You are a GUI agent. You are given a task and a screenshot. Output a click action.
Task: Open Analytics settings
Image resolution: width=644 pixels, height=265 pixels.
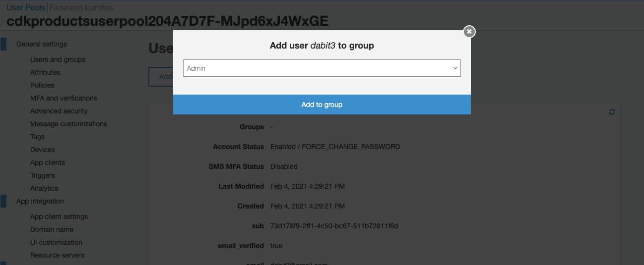[x=44, y=188]
